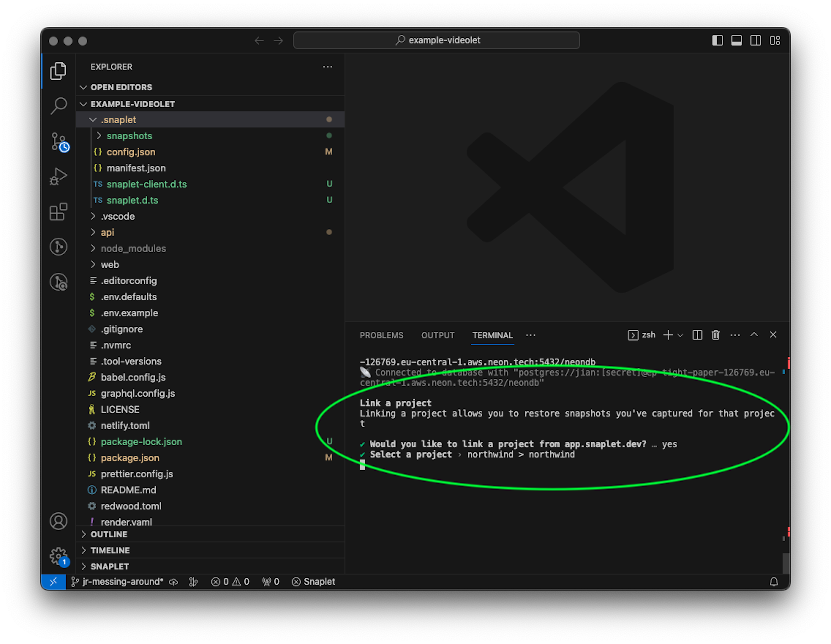
Task: Open the Customize Layout icon
Action: 775,40
